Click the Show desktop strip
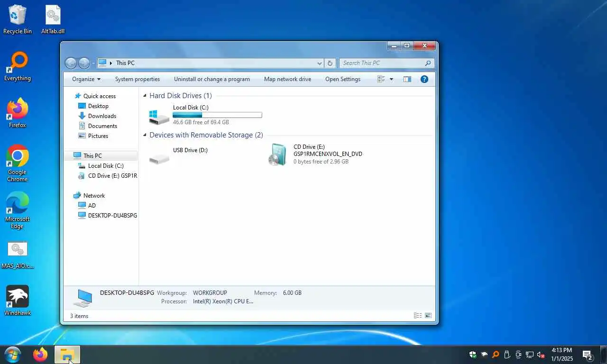Screen dimensions: 607x364 [x=605, y=355]
